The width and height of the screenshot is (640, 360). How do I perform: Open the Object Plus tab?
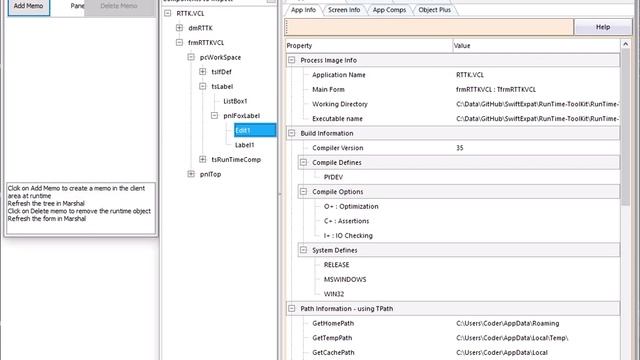[434, 10]
